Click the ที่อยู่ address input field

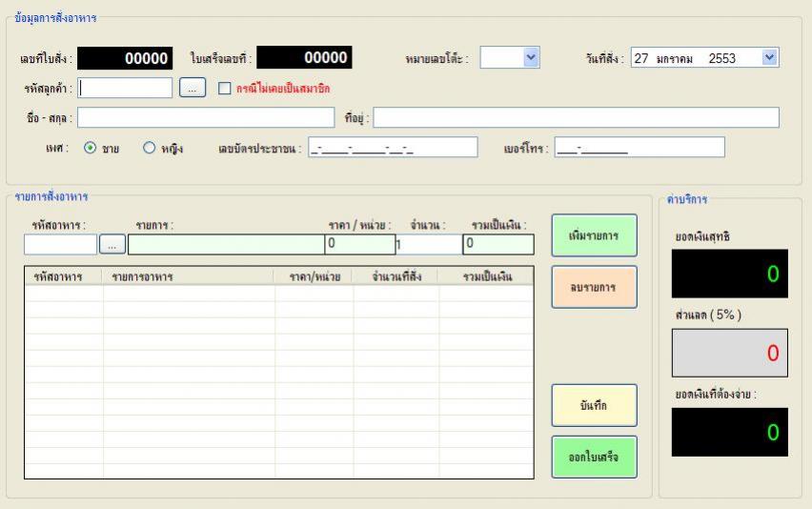[x=576, y=118]
